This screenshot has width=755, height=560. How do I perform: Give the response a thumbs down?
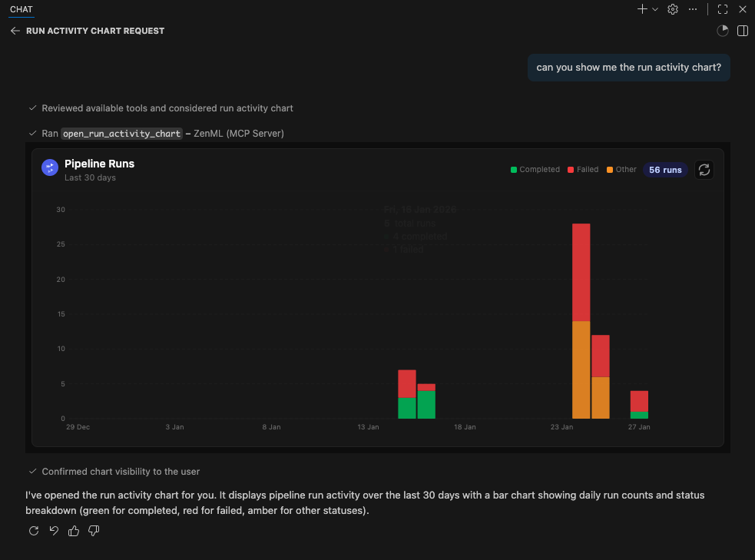[93, 531]
